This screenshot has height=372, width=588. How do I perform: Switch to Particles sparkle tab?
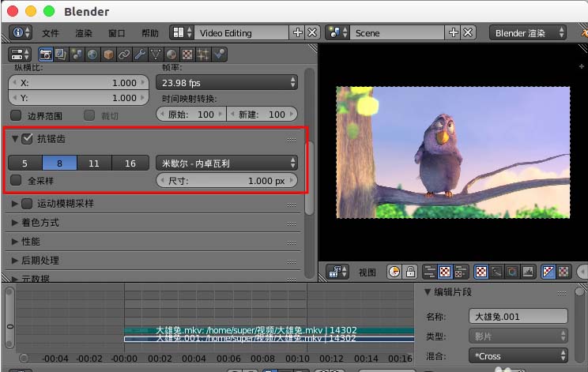click(203, 54)
